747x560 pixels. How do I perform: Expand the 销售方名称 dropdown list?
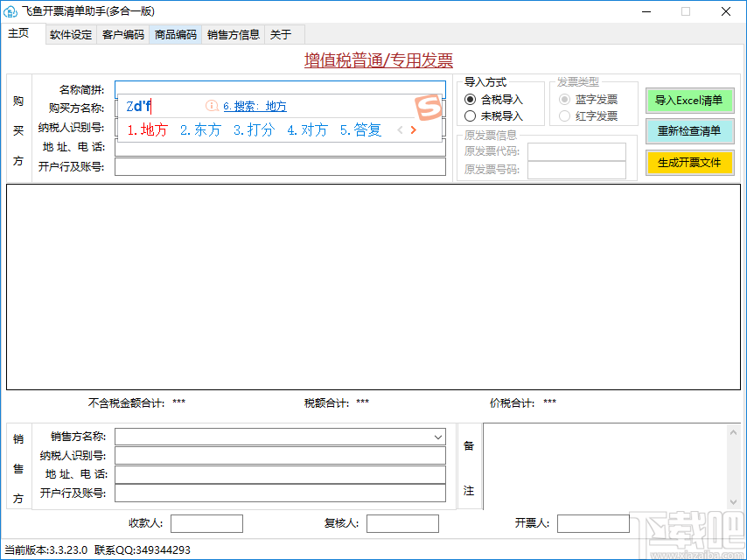[x=438, y=437]
